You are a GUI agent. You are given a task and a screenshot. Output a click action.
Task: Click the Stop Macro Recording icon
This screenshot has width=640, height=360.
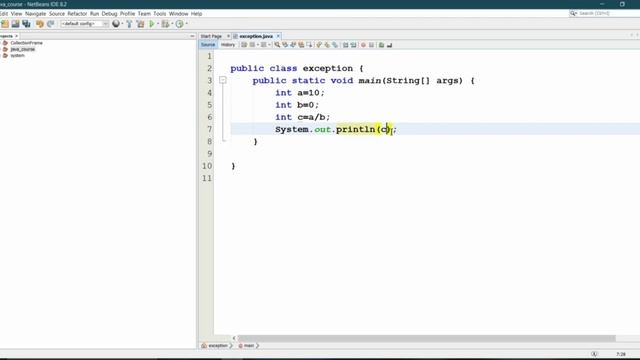[x=371, y=45]
